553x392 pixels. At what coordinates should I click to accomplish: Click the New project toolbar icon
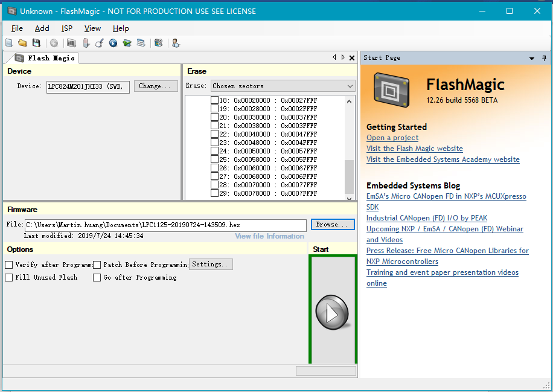pyautogui.click(x=8, y=43)
